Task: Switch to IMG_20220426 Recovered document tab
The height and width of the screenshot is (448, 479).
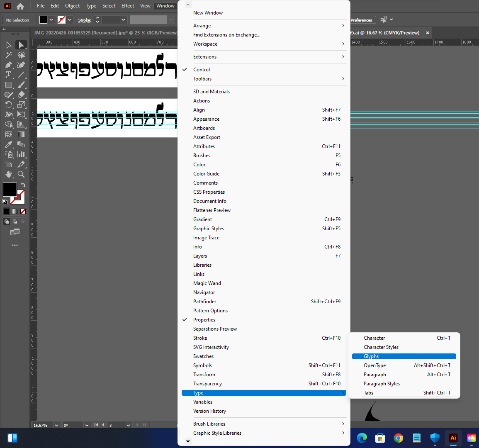Action: (105, 33)
